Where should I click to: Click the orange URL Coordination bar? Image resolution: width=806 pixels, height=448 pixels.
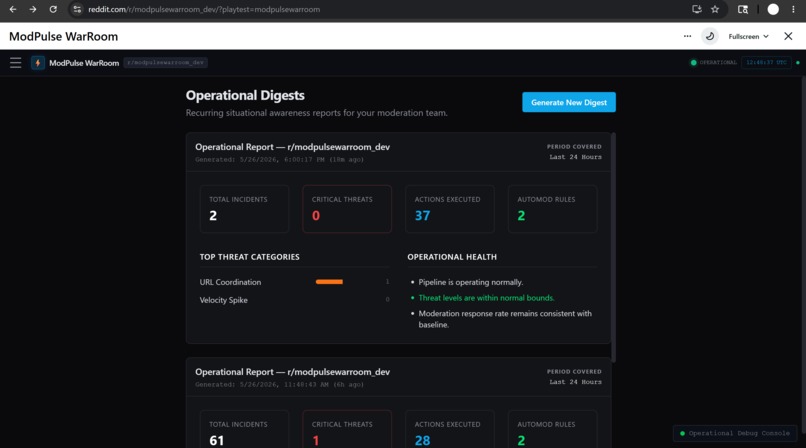[329, 282]
